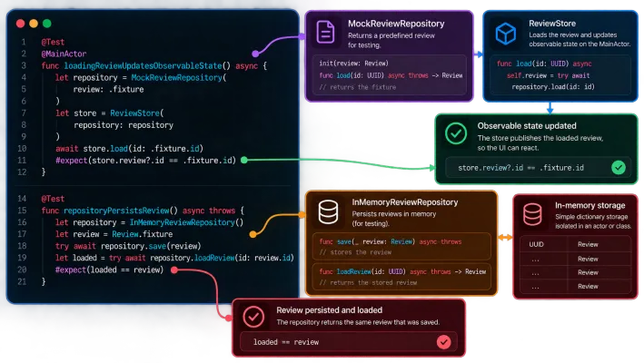Screen dimensions: 644x363
Task: Click the green check beside store.review?.id
Action: tap(619, 167)
